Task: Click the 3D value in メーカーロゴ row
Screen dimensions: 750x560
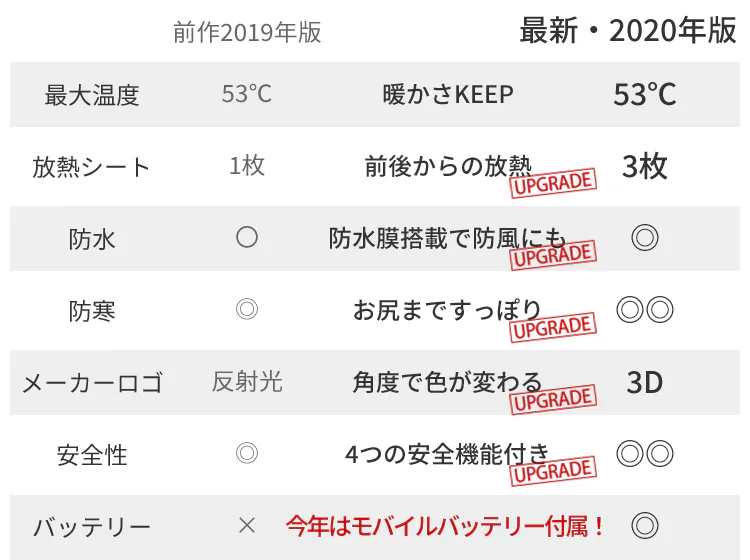Action: [x=645, y=382]
